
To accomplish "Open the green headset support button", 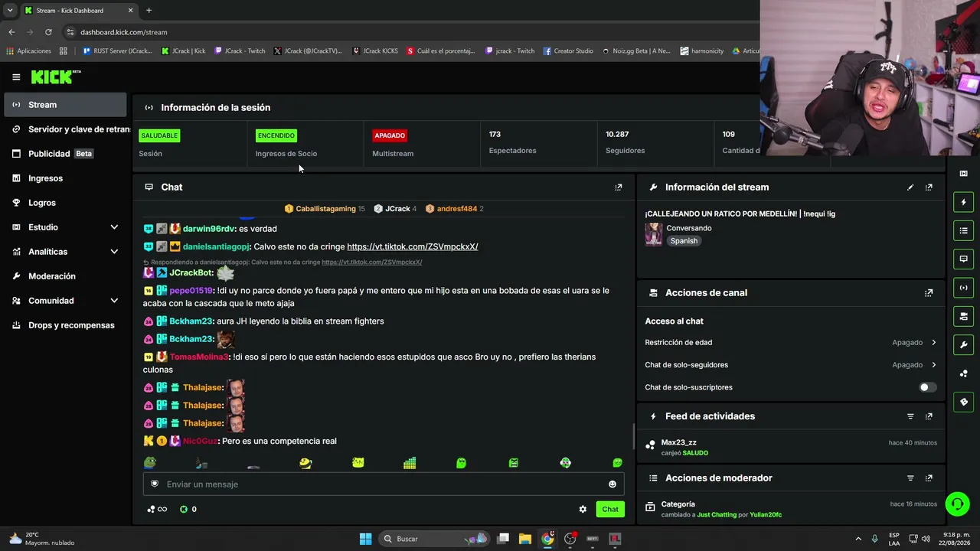I will [x=957, y=504].
